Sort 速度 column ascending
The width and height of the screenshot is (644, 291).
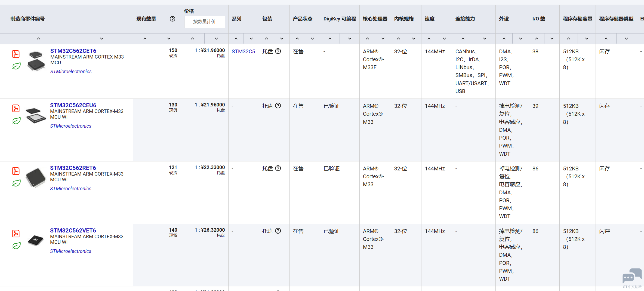(429, 39)
